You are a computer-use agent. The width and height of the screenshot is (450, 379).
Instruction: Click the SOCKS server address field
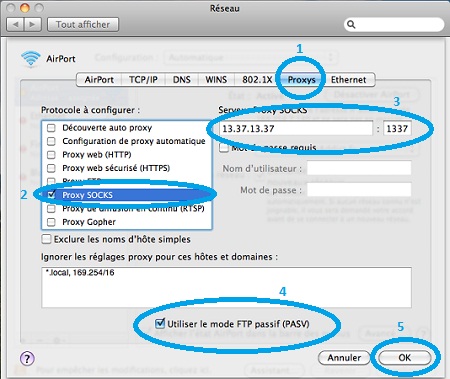296,128
